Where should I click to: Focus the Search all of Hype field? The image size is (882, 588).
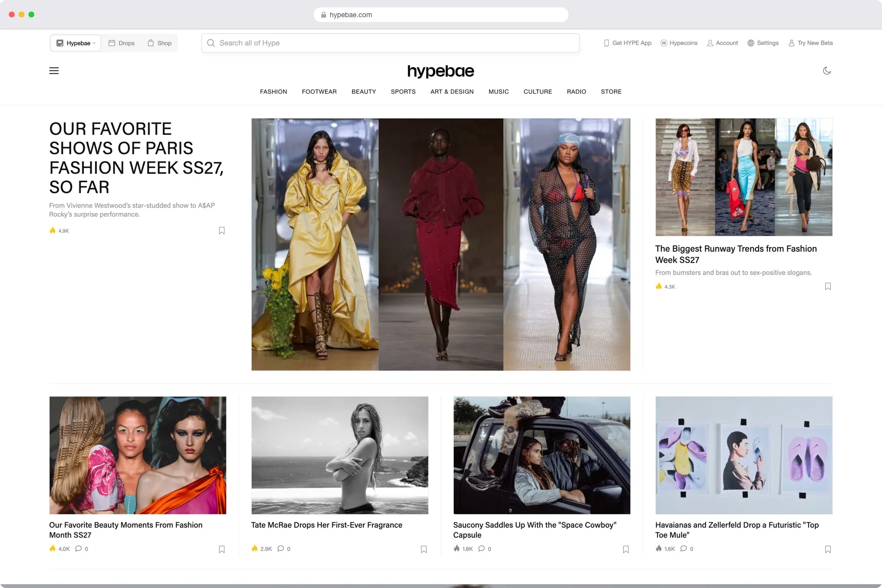click(391, 43)
